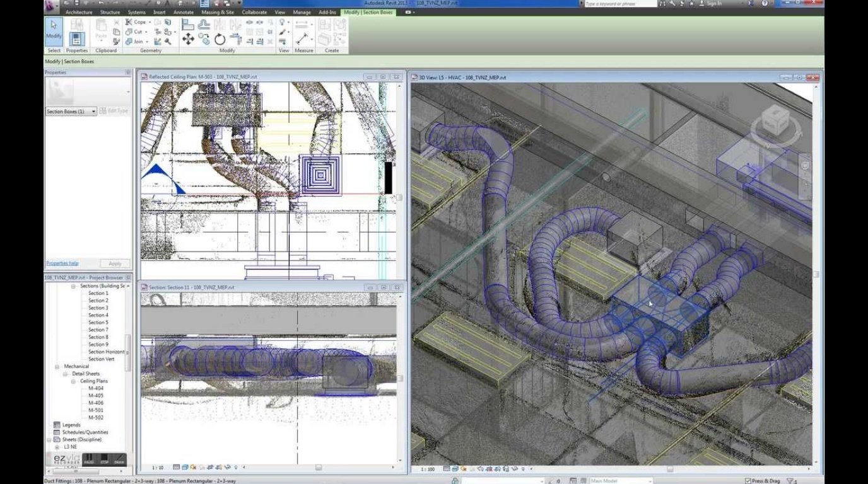Collapse the Ceiling Plans tree node

point(73,381)
